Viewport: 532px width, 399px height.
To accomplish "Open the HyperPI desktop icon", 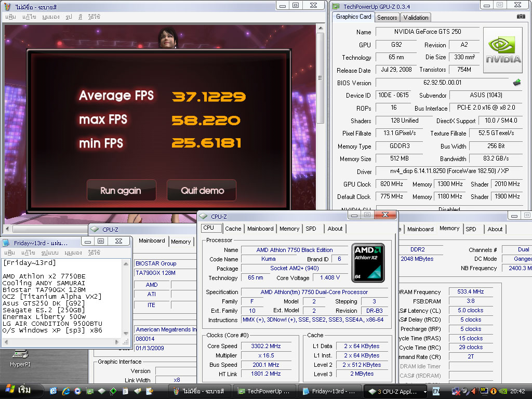I will [20, 357].
